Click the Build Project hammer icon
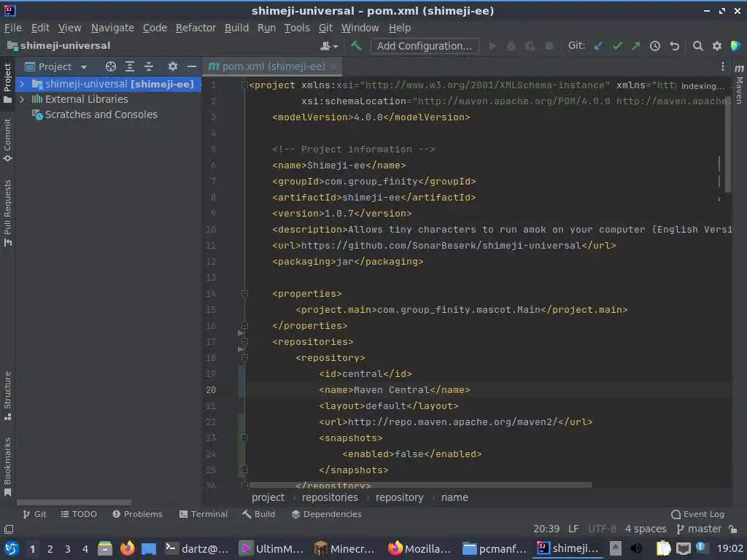Screen dimensions: 747x560 356,46
